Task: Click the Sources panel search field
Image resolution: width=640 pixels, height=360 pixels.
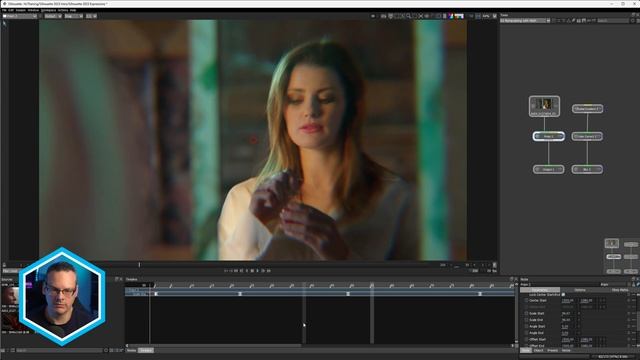Action: point(59,350)
